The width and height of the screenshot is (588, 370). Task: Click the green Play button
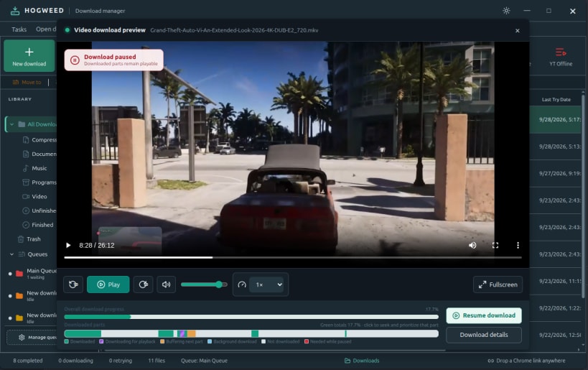coord(108,285)
